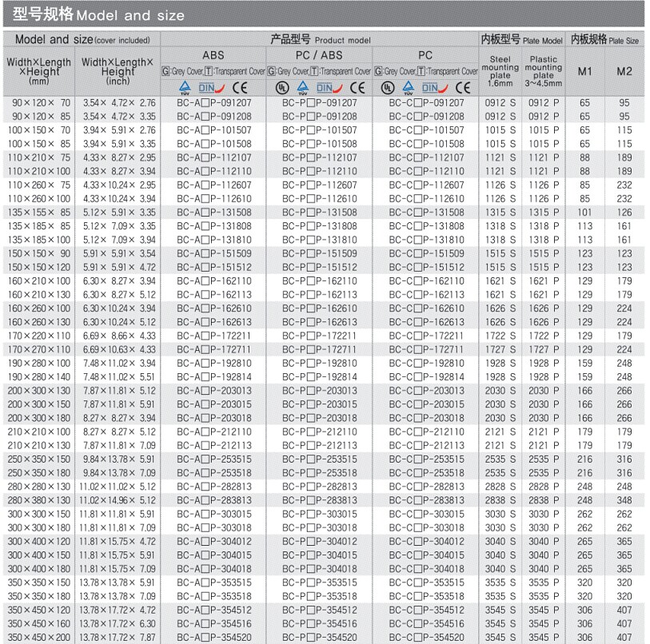Select PC/ABS model 'BC-P□P-162613'
This screenshot has height=644, width=650.
[x=319, y=322]
